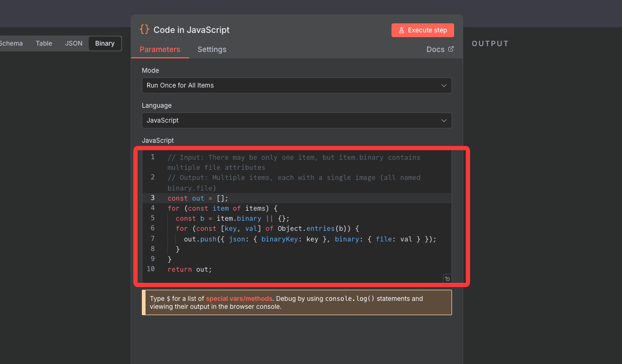Select the Binary view tab

(x=105, y=44)
